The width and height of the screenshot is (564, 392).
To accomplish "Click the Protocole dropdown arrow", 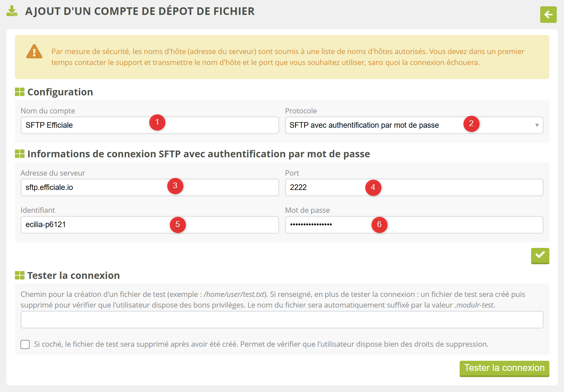I will point(537,125).
